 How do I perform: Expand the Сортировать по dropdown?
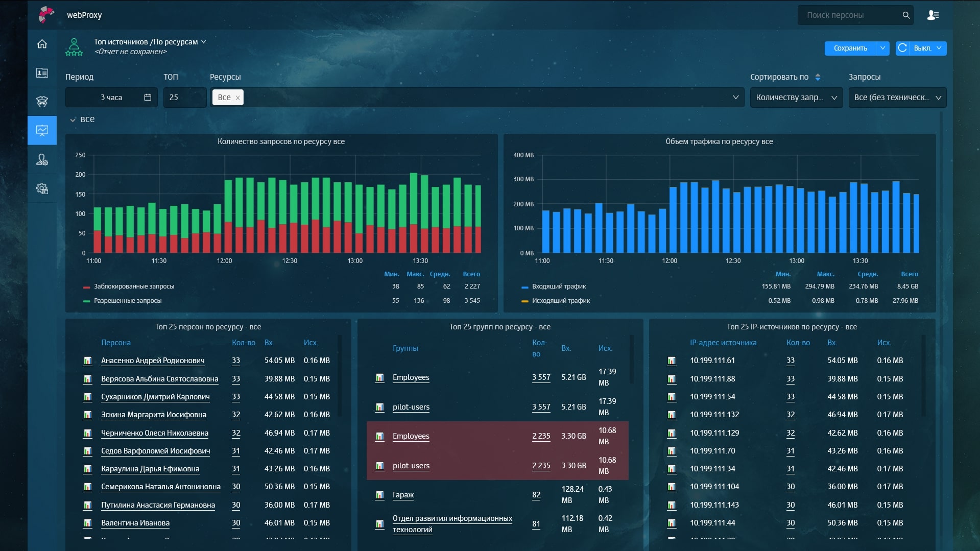(x=796, y=98)
